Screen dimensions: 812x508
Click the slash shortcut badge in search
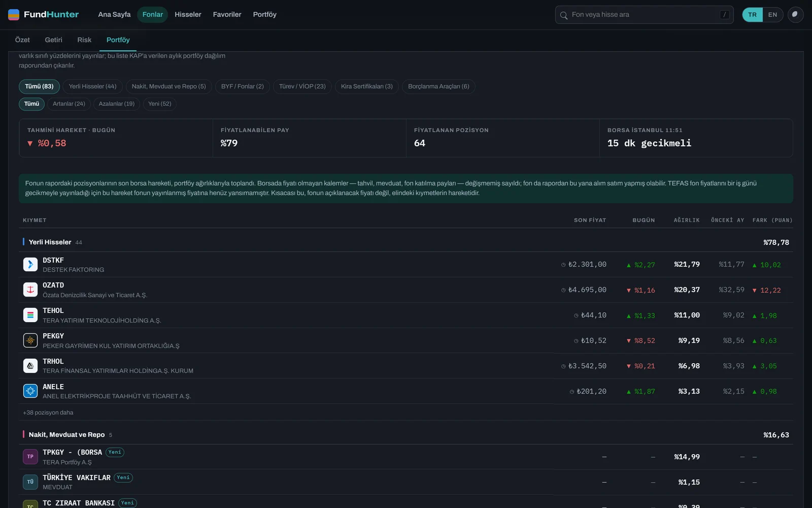tap(725, 15)
